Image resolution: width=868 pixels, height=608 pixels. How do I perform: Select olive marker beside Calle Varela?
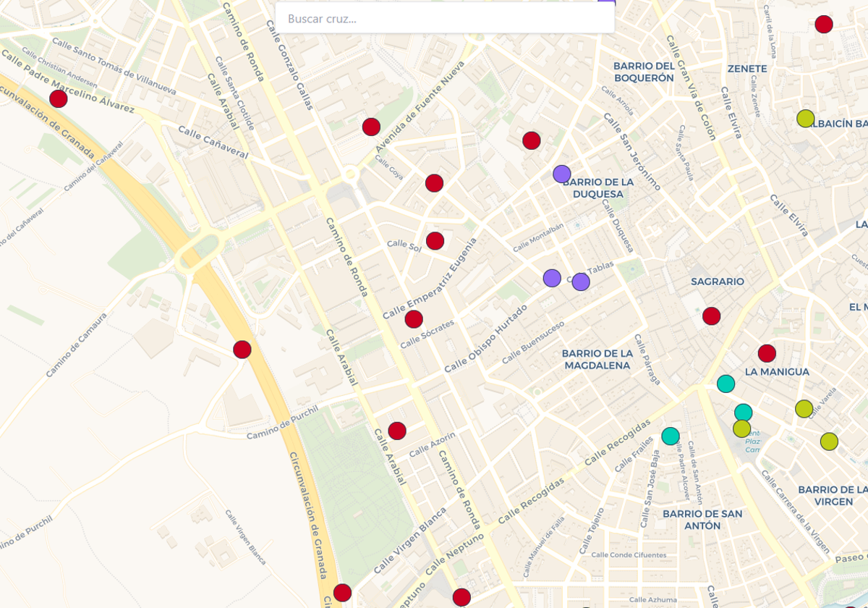pyautogui.click(x=804, y=408)
